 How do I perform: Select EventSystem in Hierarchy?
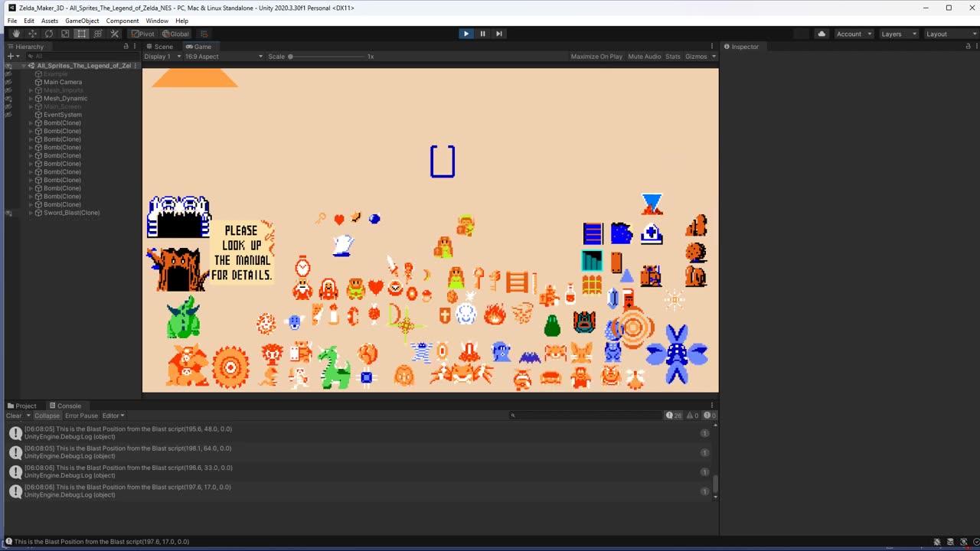[x=63, y=115]
